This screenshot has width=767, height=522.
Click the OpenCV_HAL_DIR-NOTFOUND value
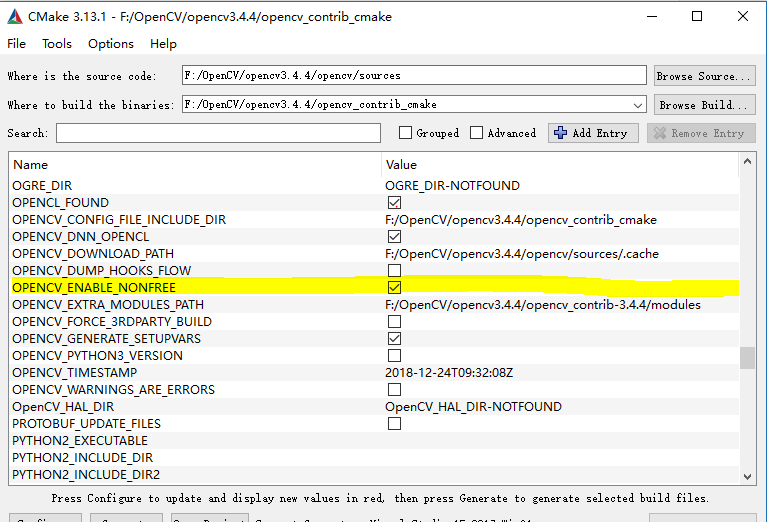click(474, 407)
